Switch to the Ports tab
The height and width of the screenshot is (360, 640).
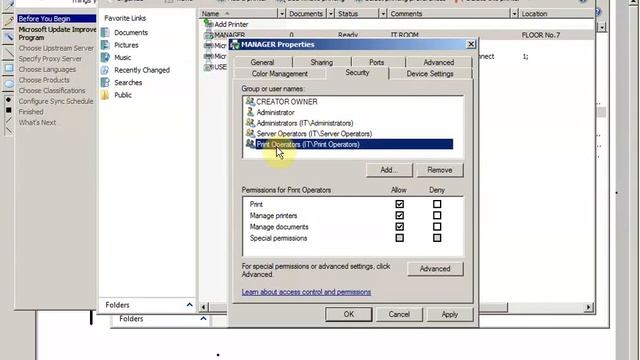[376, 62]
